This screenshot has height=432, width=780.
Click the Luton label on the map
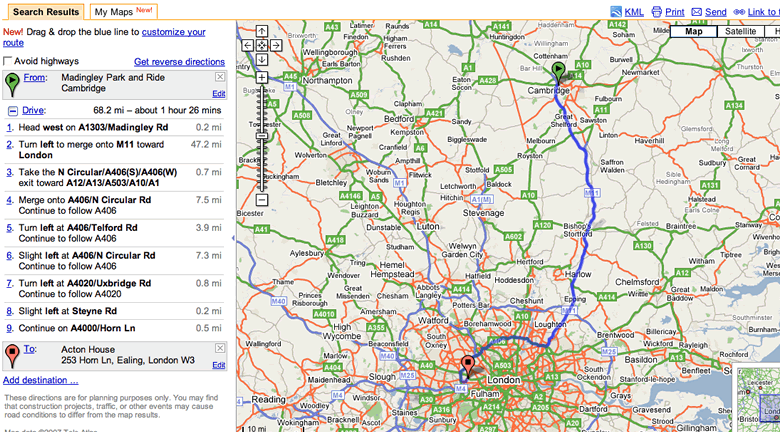[x=428, y=226]
